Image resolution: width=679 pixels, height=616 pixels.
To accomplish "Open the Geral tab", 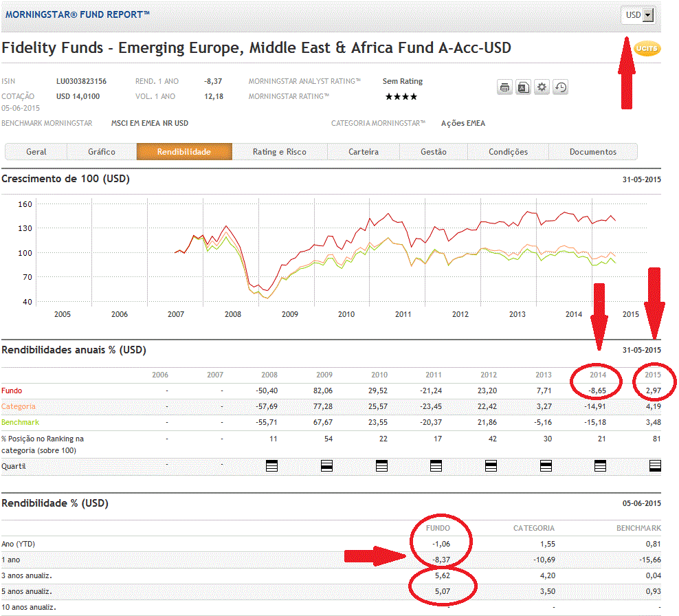I will coord(36,152).
